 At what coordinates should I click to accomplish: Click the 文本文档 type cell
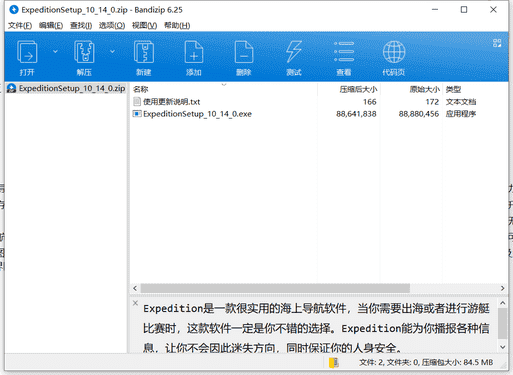click(x=461, y=102)
